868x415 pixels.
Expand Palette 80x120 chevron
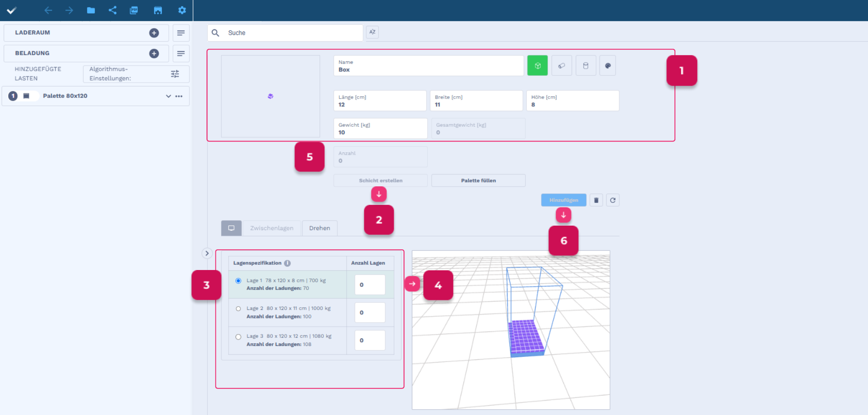pyautogui.click(x=168, y=96)
